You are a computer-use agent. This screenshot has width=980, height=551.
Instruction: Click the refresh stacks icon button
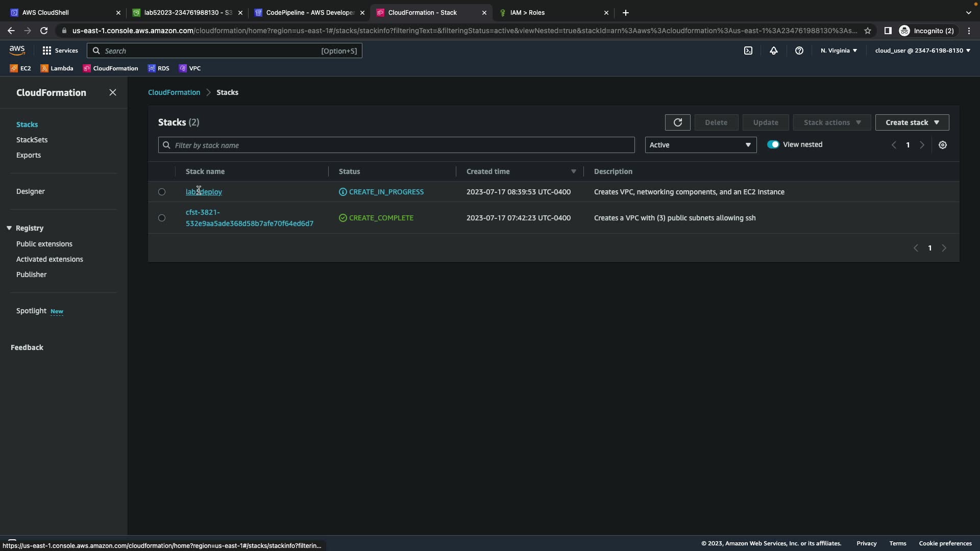click(x=677, y=122)
